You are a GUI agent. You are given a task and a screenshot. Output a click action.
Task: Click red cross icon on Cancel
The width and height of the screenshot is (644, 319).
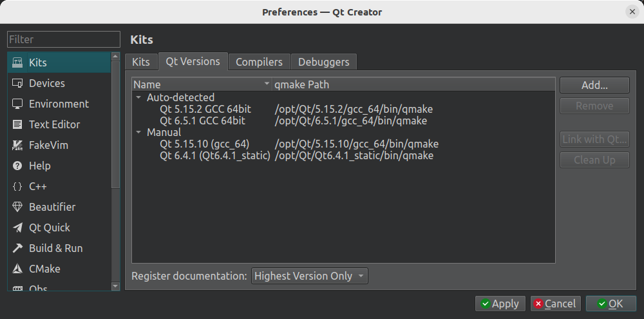click(x=538, y=304)
